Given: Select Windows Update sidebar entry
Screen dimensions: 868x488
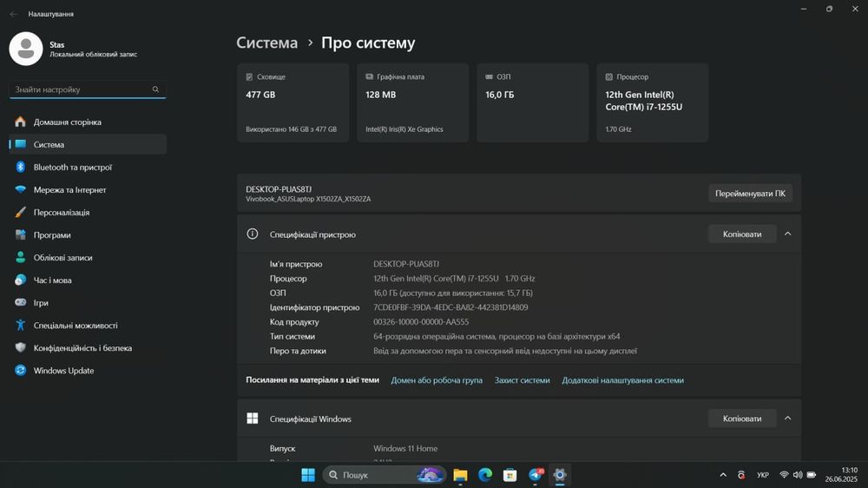Looking at the screenshot, I should (x=88, y=371).
